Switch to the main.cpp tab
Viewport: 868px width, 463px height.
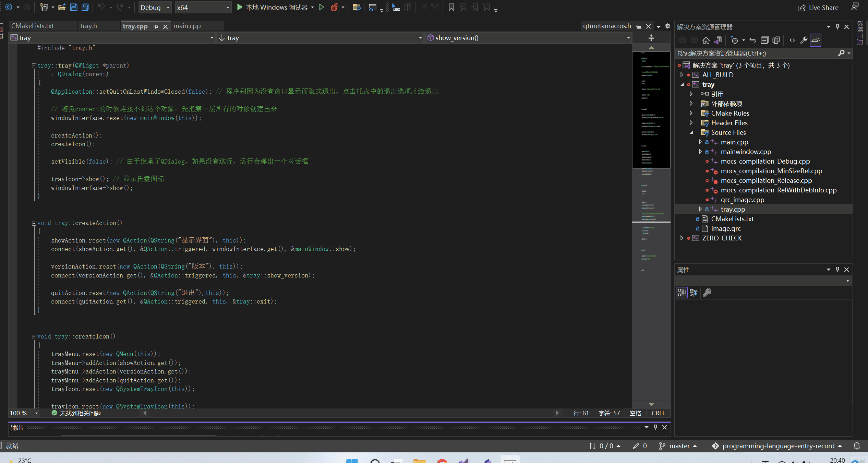pos(187,26)
